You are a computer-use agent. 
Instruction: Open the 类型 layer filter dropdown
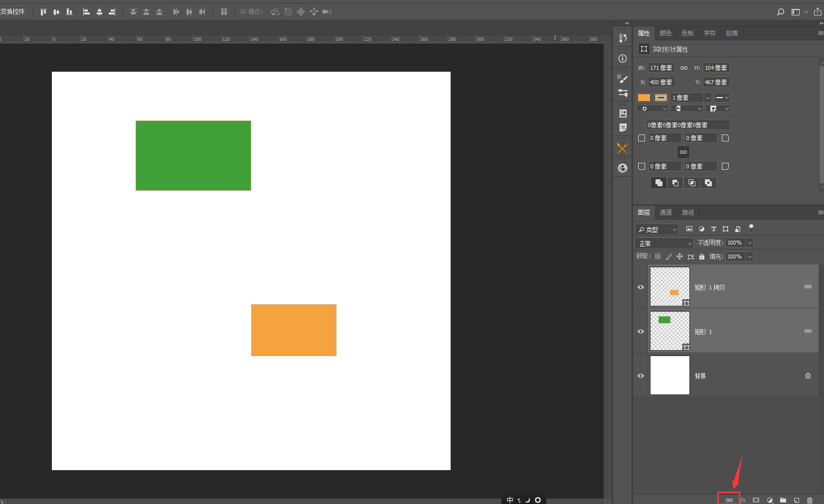657,229
